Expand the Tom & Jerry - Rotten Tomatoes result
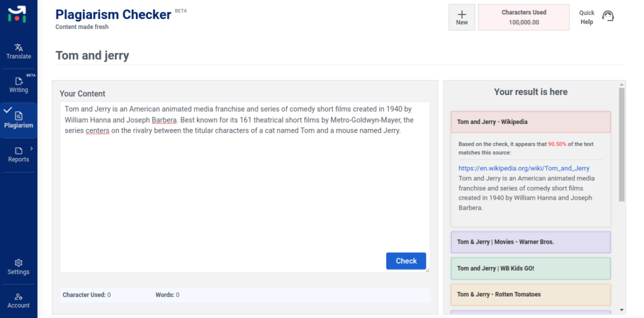The image size is (644, 318). click(531, 295)
